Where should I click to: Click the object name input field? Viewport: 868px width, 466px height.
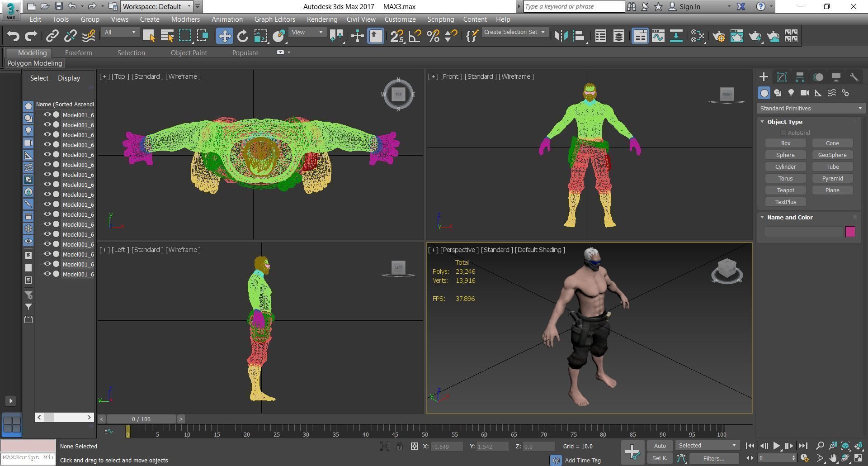coord(803,232)
